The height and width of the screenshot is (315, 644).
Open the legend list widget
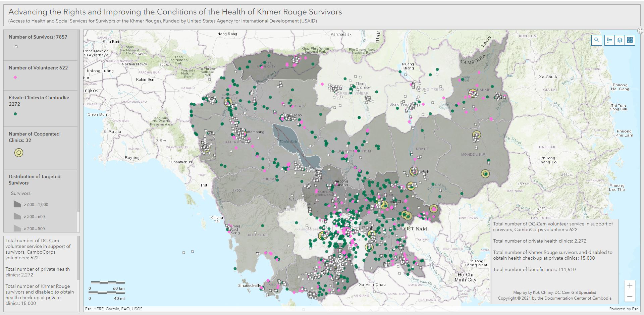pyautogui.click(x=610, y=40)
